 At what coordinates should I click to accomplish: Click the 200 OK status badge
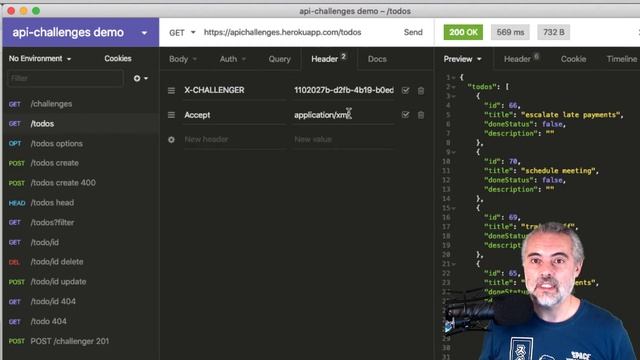[x=463, y=32]
